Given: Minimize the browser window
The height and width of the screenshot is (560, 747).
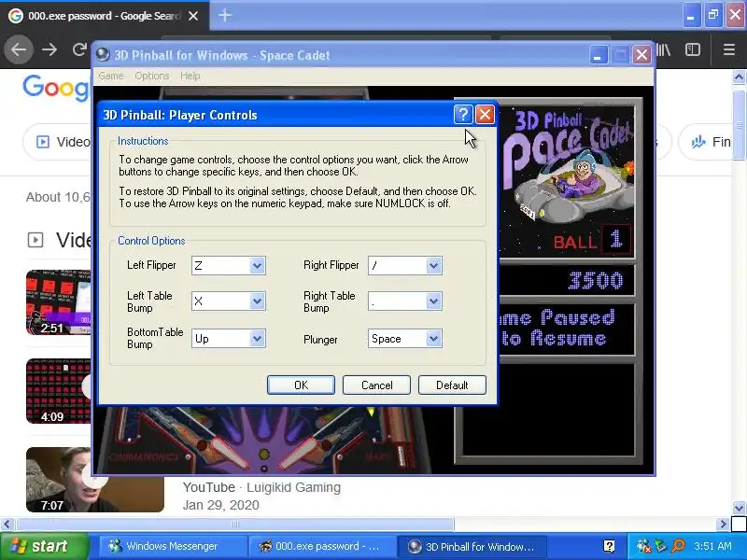Looking at the screenshot, I should (x=691, y=16).
